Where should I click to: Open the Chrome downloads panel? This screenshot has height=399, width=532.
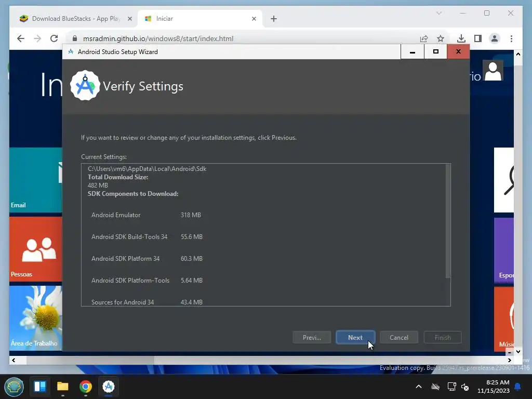(x=461, y=38)
